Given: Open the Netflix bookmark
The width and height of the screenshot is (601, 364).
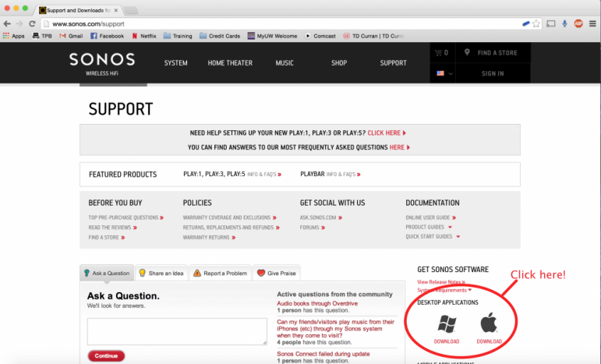Looking at the screenshot, I should point(144,36).
